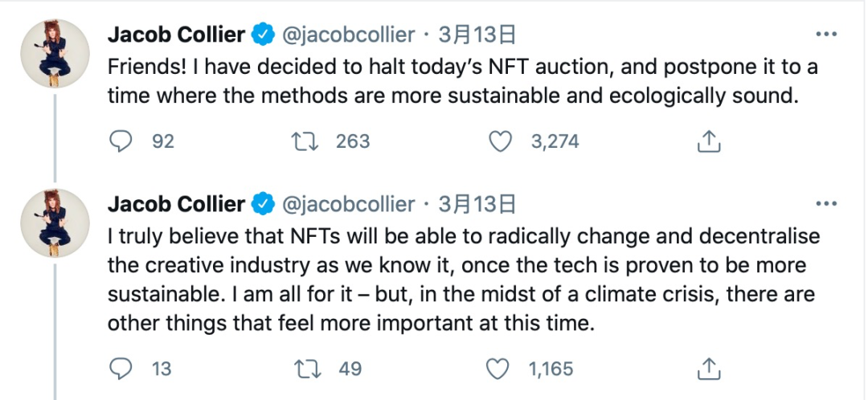Reply to the climate crisis tweet

121,369
